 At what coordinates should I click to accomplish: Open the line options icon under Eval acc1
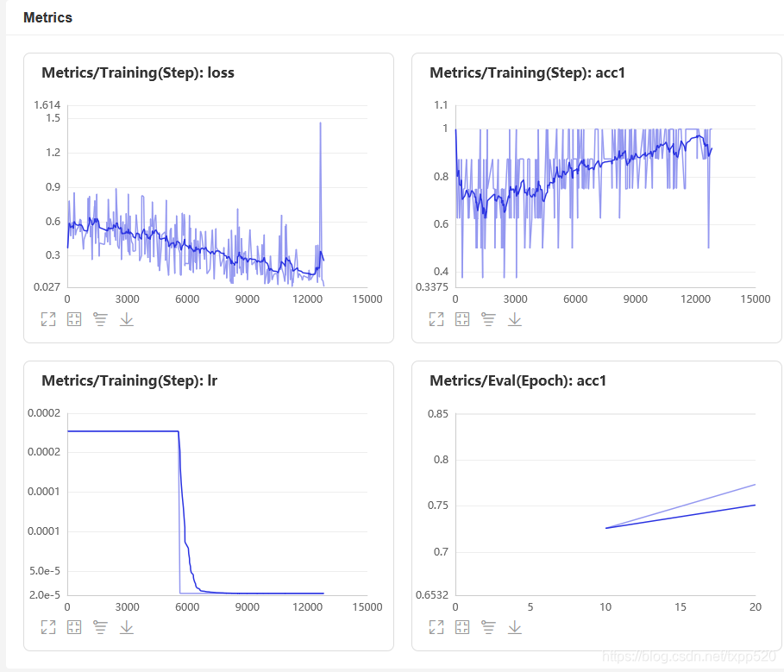coord(488,627)
